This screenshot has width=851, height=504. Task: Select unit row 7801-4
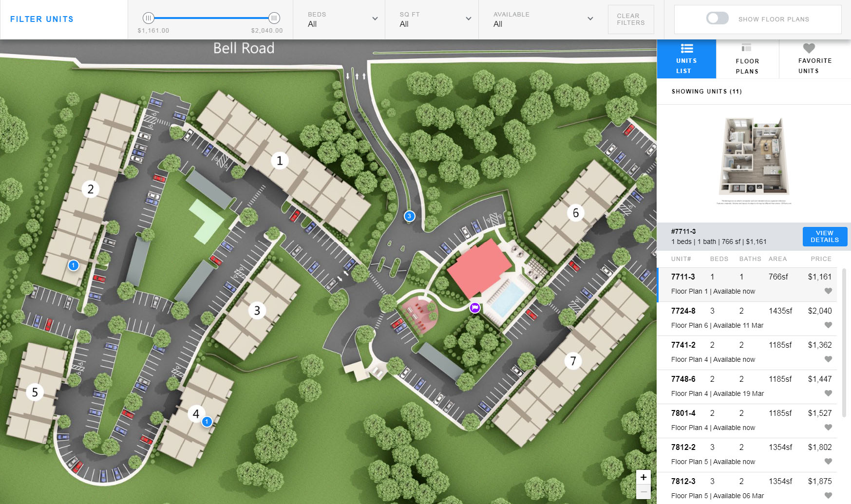[747, 421]
